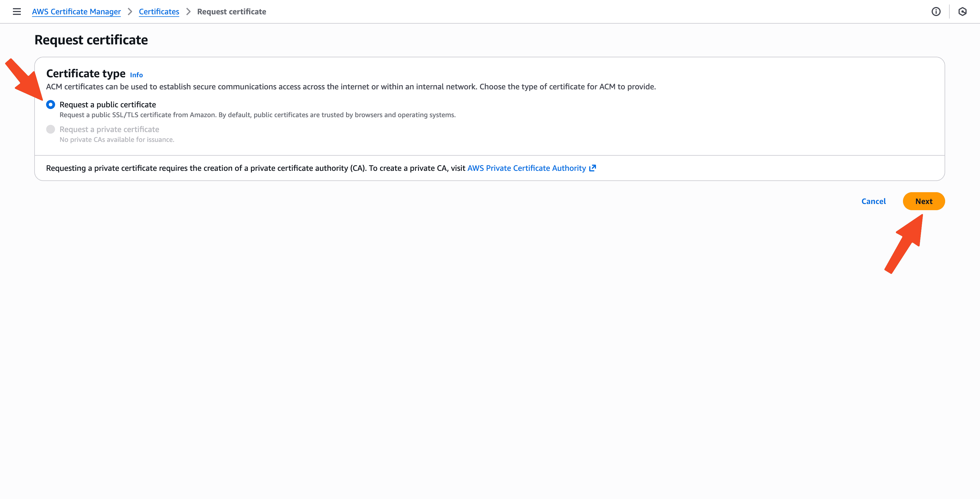The image size is (980, 499).
Task: Click the Next button to proceed
Action: coord(924,201)
